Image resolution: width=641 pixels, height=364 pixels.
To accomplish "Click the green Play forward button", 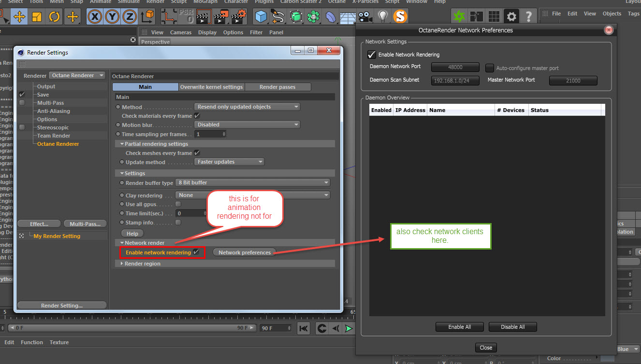I will tap(349, 329).
